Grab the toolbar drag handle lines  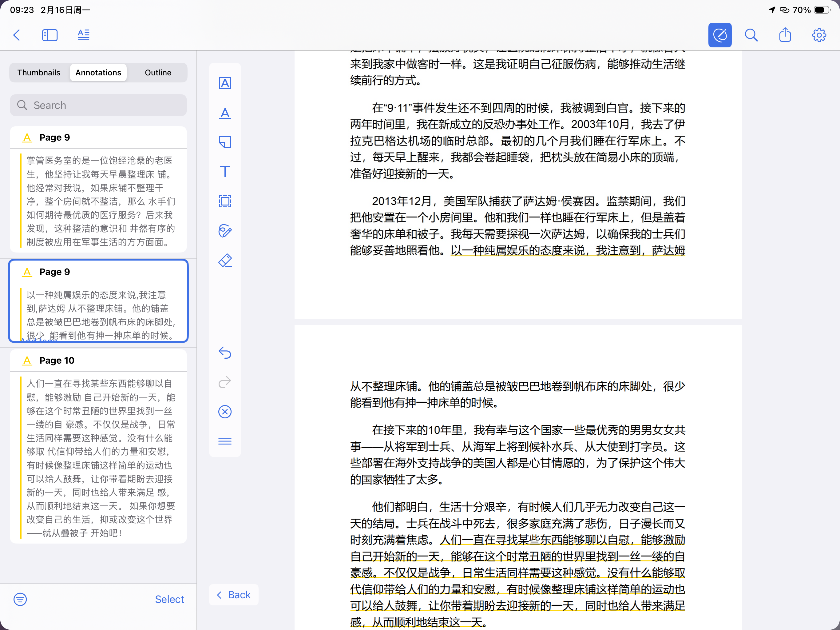click(x=225, y=441)
